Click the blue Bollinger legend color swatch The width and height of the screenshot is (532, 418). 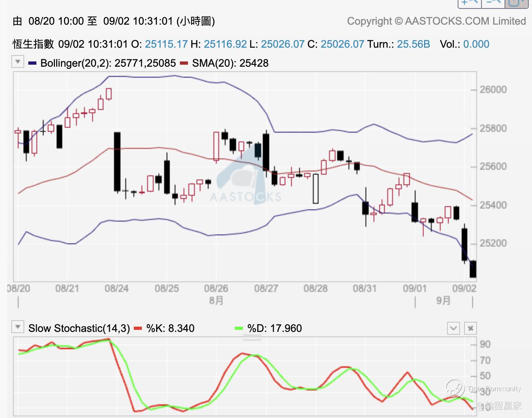click(33, 63)
